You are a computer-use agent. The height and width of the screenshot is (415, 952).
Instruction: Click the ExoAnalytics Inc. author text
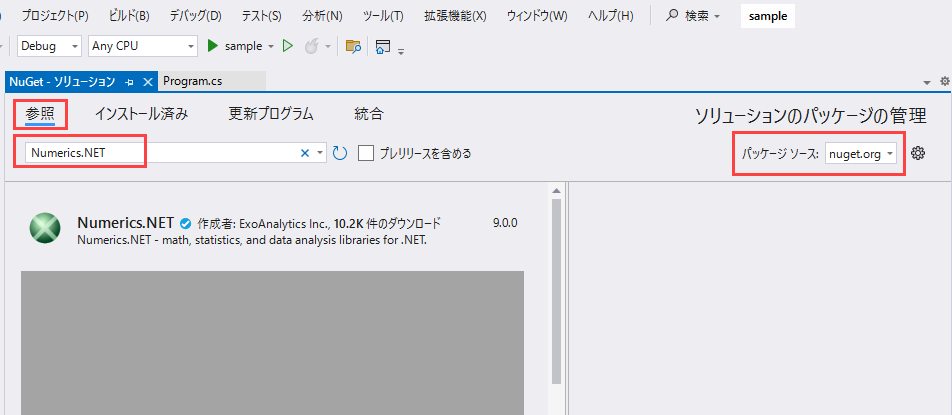pos(285,223)
